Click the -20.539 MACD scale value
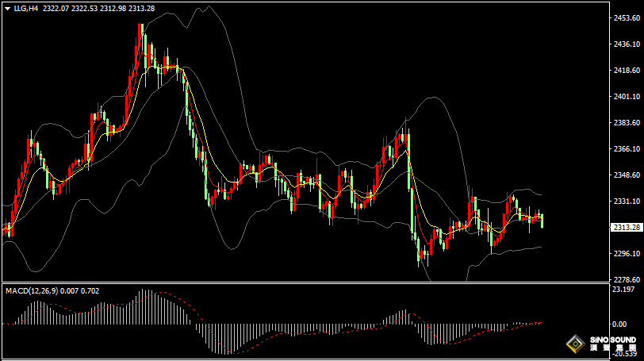This screenshot has height=361, width=644. point(623,351)
